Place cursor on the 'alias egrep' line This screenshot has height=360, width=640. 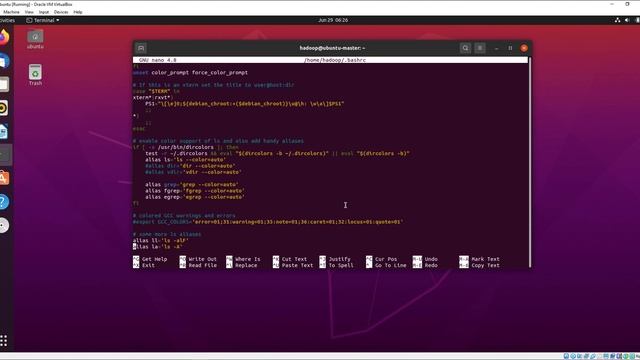195,197
